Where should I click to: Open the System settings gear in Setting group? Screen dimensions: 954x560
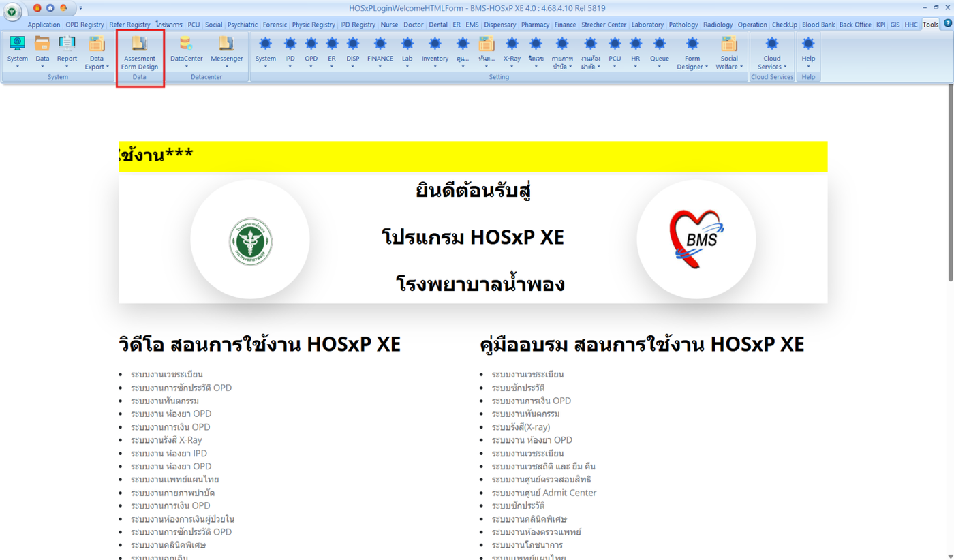pyautogui.click(x=266, y=53)
